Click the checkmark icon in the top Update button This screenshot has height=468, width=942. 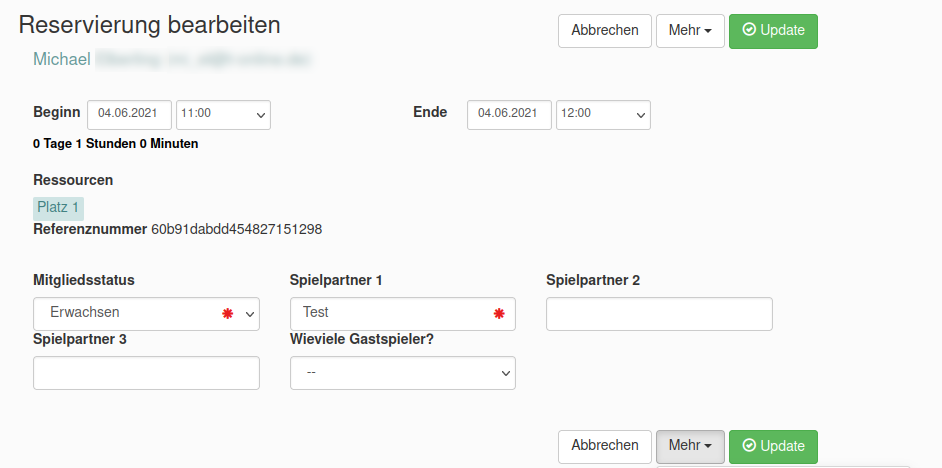point(749,31)
